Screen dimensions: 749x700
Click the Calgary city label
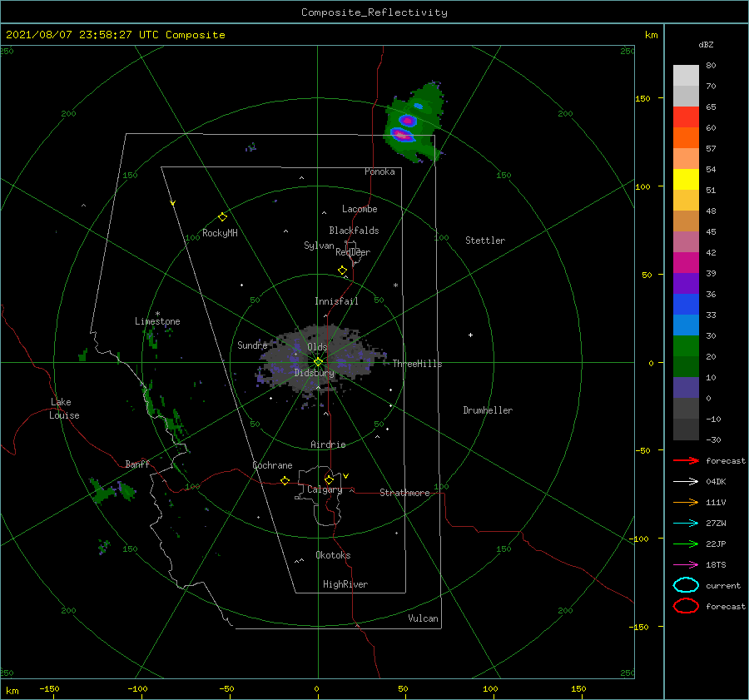pyautogui.click(x=325, y=489)
